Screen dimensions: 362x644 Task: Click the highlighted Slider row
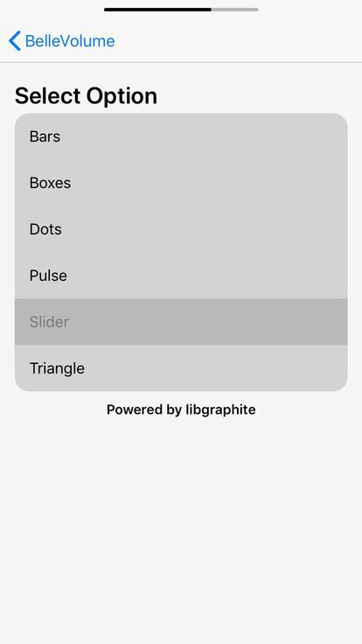click(181, 322)
